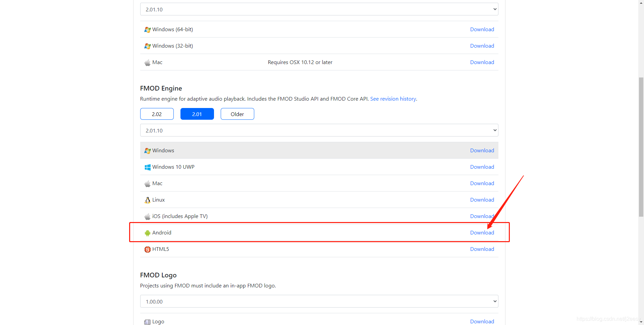Click the iOS (includes Apple TV) label
The width and height of the screenshot is (644, 325).
click(180, 216)
